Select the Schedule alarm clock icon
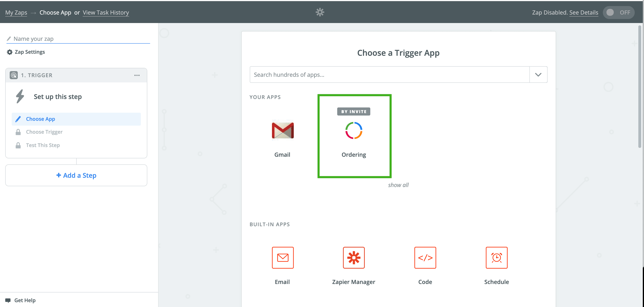Image resolution: width=644 pixels, height=307 pixels. [x=496, y=258]
